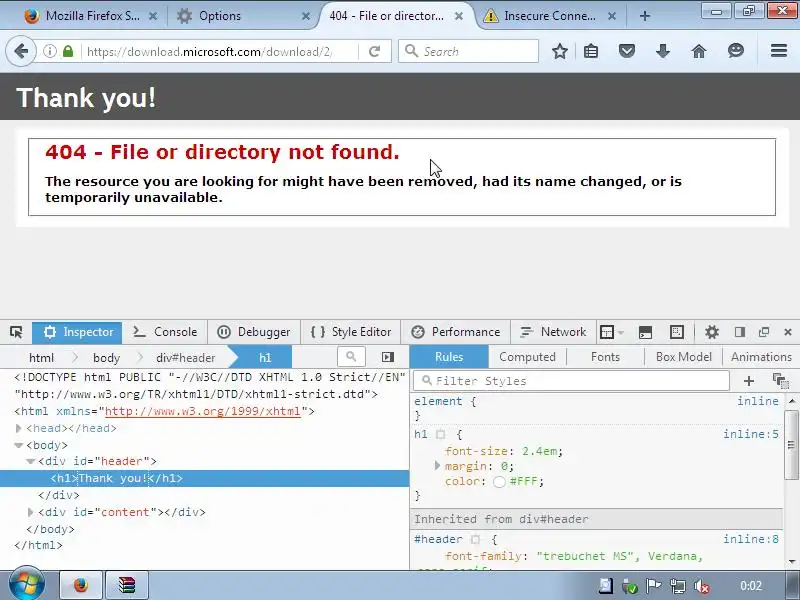Image resolution: width=800 pixels, height=600 pixels.
Task: Open the frame selection dropdown button
Action: tap(612, 332)
